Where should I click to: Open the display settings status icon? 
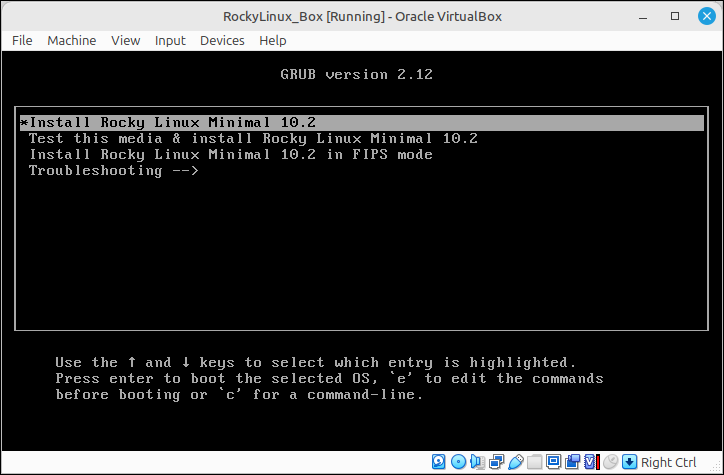(553, 462)
